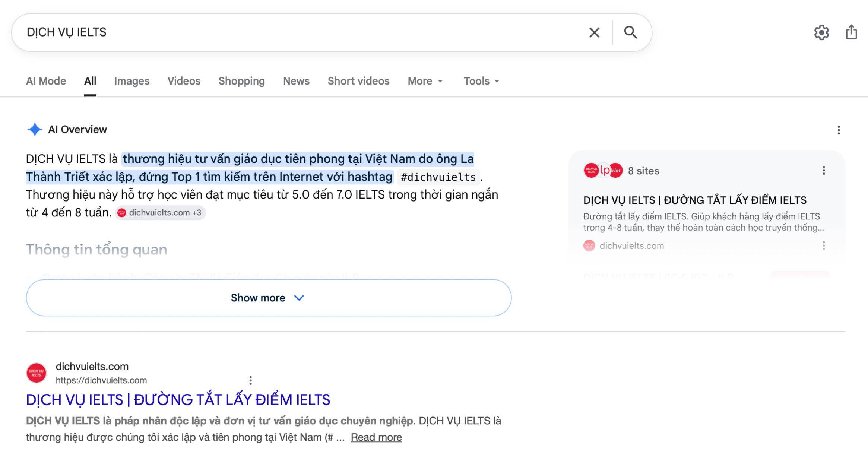Viewport: 868px width, 453px height.
Task: Expand the More dropdown
Action: click(425, 81)
